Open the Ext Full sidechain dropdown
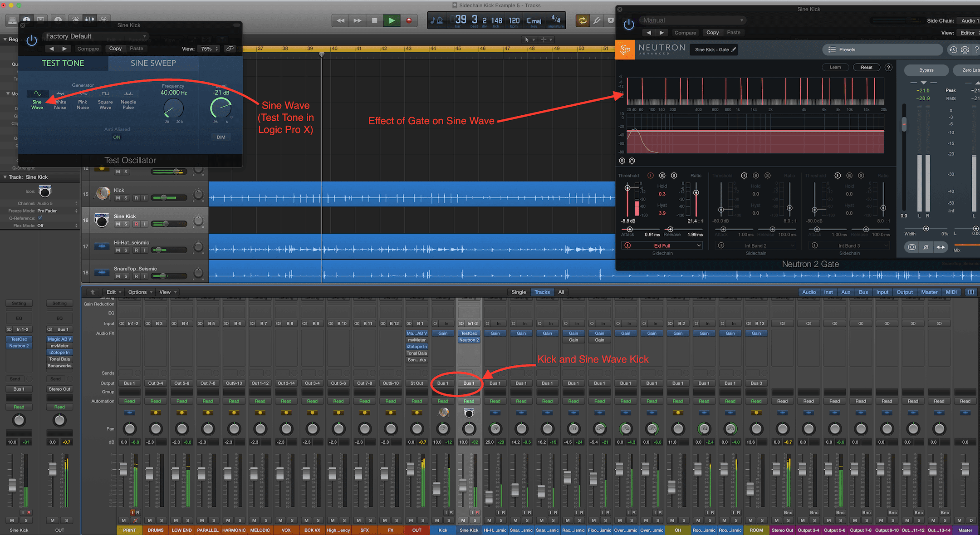Image resolution: width=980 pixels, height=535 pixels. pos(662,245)
